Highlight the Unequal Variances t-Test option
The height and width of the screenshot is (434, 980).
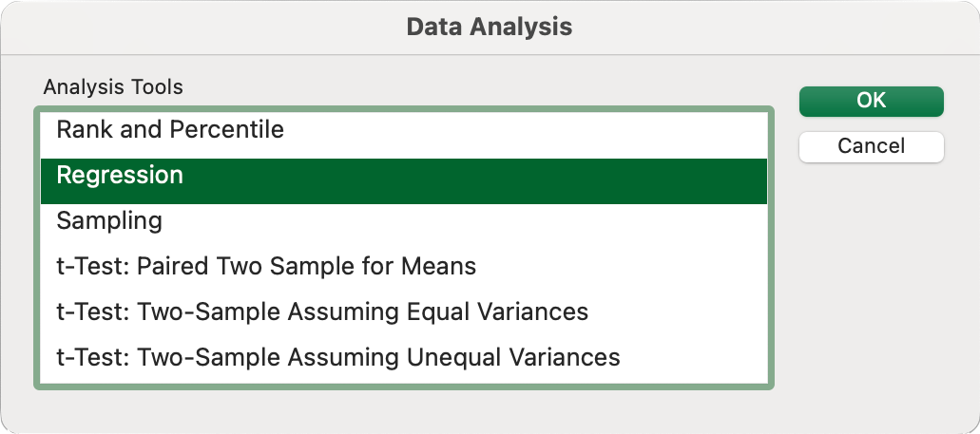click(338, 358)
